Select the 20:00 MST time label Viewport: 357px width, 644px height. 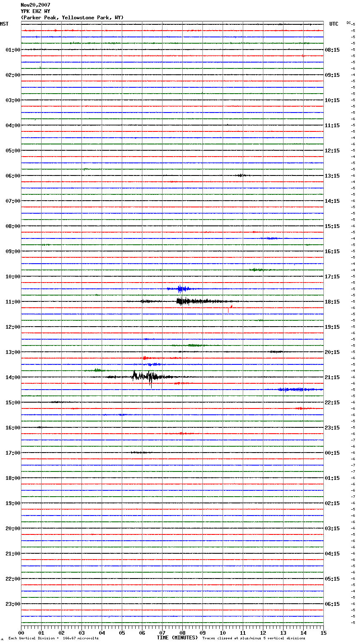tap(13, 529)
